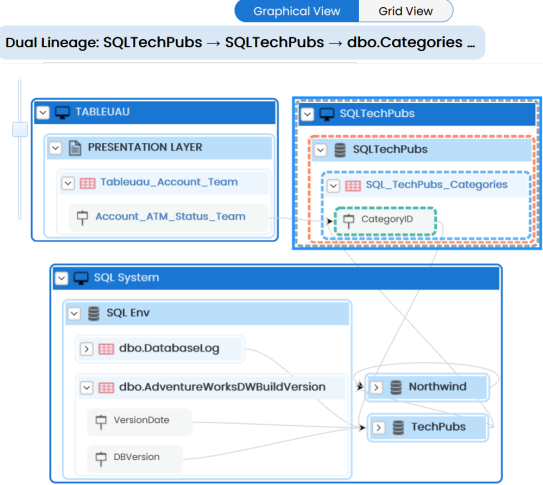Click the monitor icon beside SQL System

click(81, 278)
